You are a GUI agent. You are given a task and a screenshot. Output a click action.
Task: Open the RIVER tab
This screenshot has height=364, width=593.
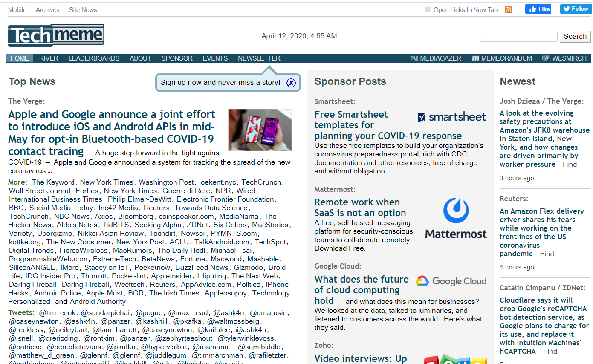point(49,58)
